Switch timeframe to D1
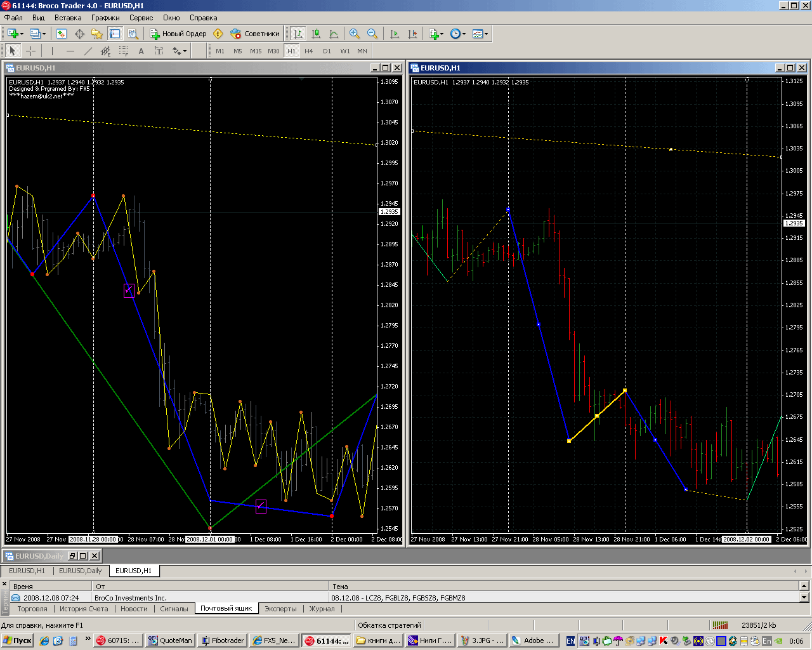This screenshot has height=650, width=812. pyautogui.click(x=327, y=51)
